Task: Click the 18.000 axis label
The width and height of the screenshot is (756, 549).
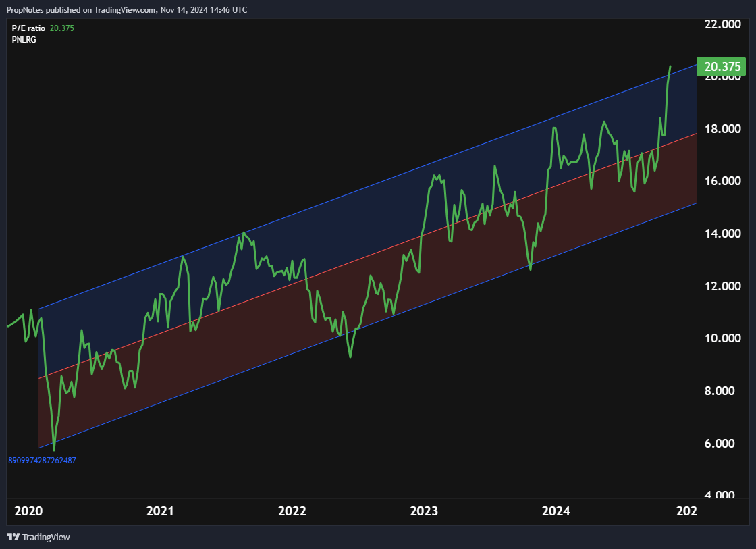Action: [x=722, y=129]
